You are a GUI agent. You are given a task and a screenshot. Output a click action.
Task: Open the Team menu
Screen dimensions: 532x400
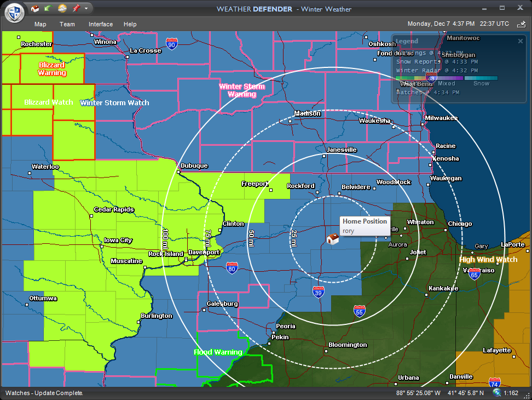point(67,24)
